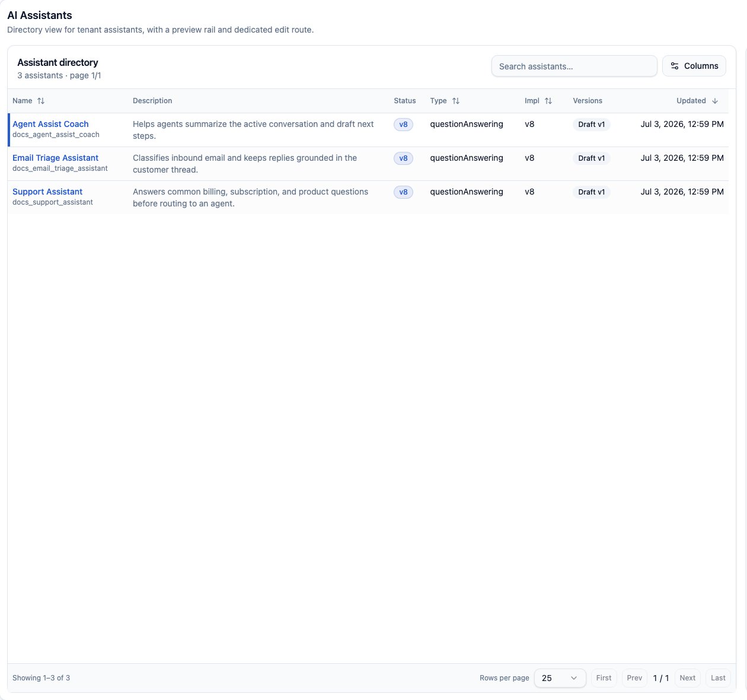The height and width of the screenshot is (700, 747).
Task: Open the Columns settings button
Action: click(x=694, y=66)
